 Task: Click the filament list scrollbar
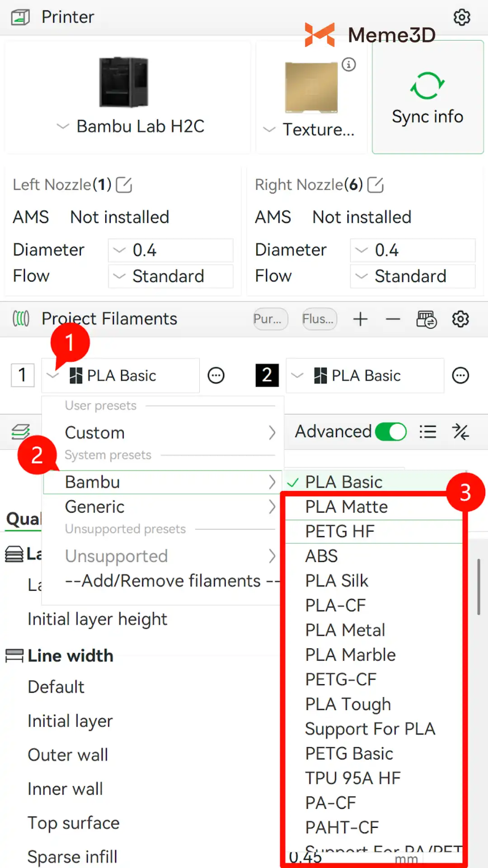tap(479, 587)
